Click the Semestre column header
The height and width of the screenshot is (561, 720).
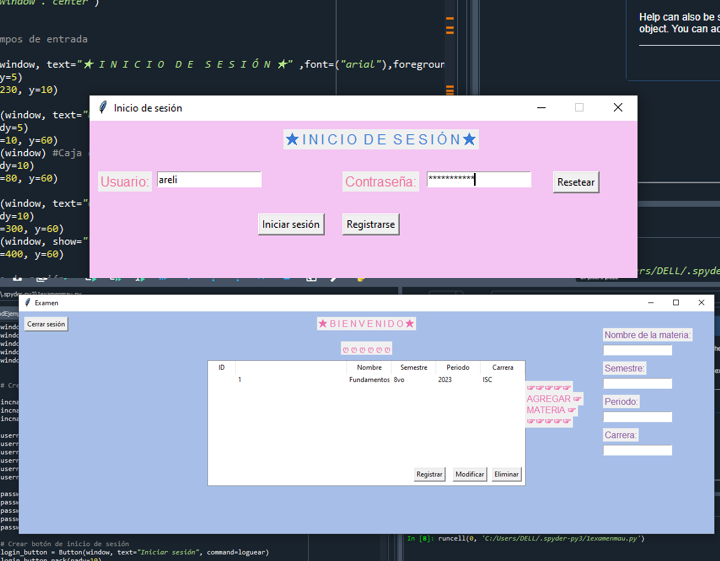point(414,367)
